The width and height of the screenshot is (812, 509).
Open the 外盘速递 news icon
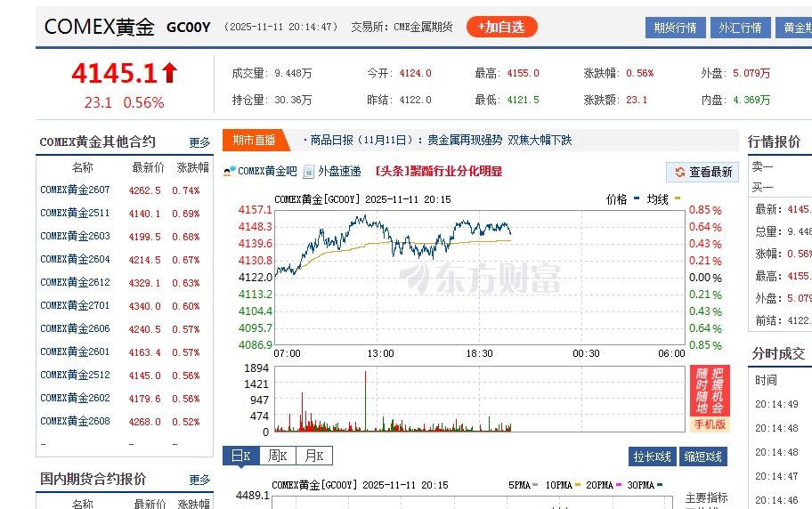click(x=309, y=172)
